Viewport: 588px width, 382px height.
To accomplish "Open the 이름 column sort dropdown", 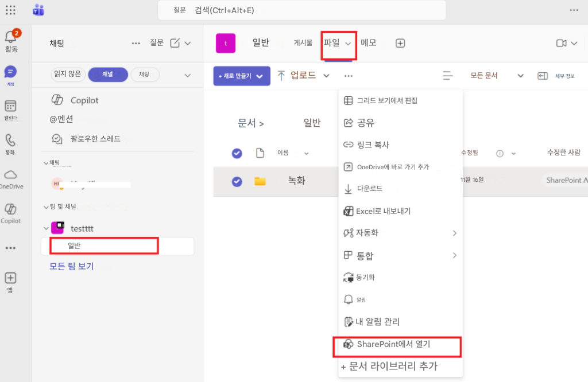I will pyautogui.click(x=307, y=154).
